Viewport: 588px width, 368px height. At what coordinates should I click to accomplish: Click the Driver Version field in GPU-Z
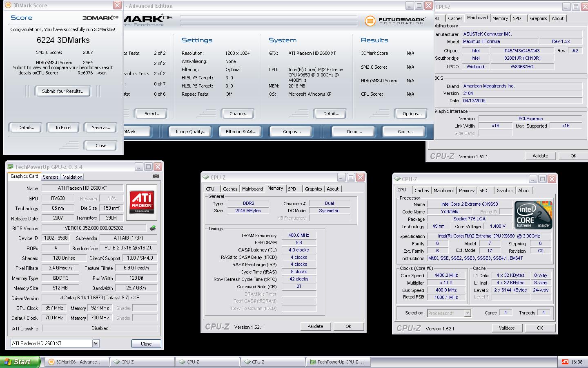(100, 298)
